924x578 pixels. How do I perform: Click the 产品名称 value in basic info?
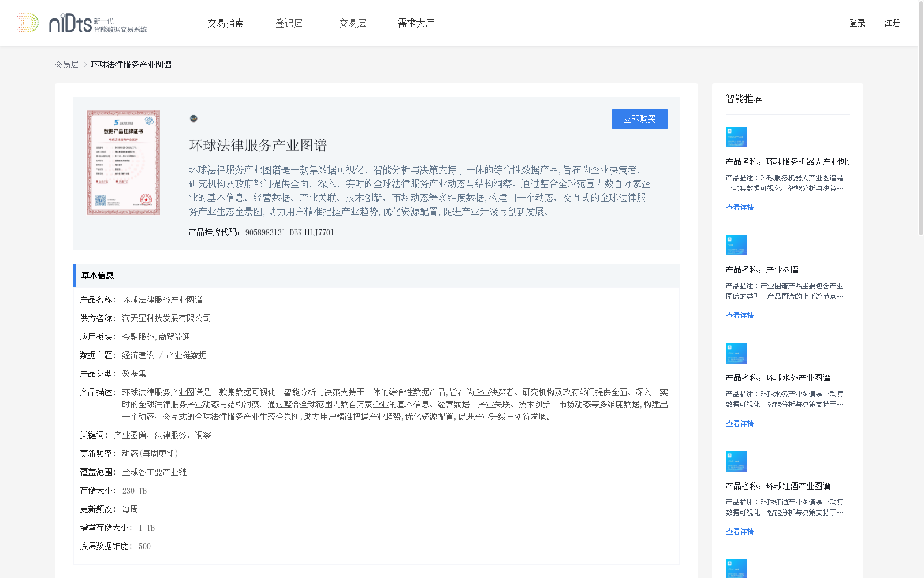[x=162, y=300]
